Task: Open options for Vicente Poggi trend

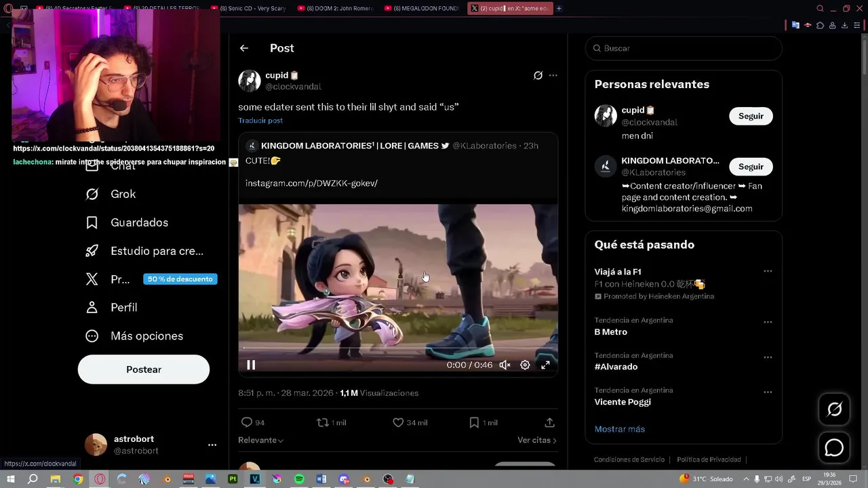Action: pyautogui.click(x=768, y=392)
